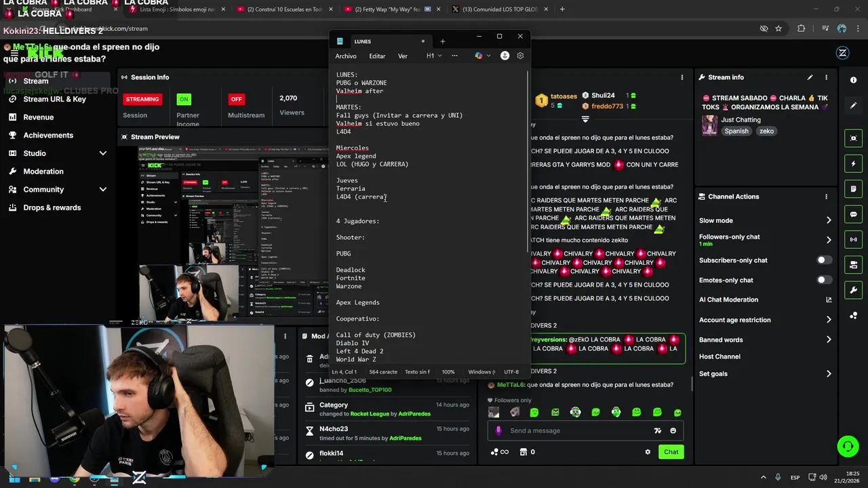868x488 pixels.
Task: Open chat bubble sidebar icon
Action: click(853, 214)
